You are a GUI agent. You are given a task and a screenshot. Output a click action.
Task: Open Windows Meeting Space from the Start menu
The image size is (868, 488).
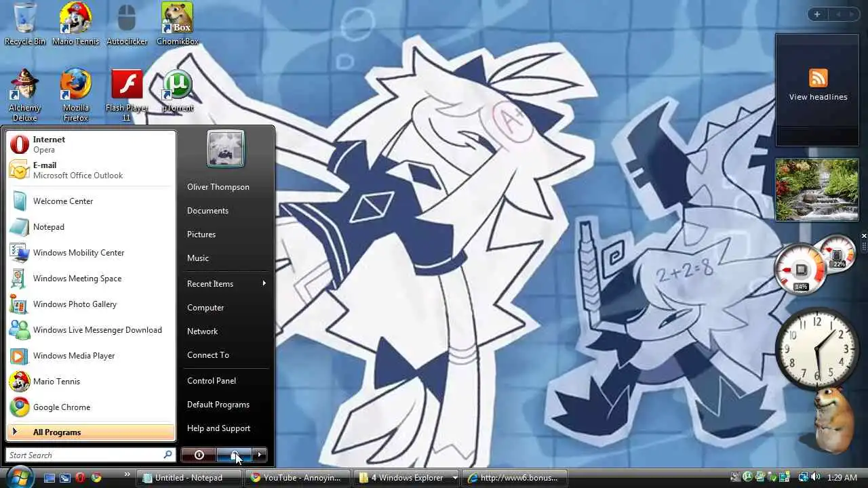pos(91,279)
